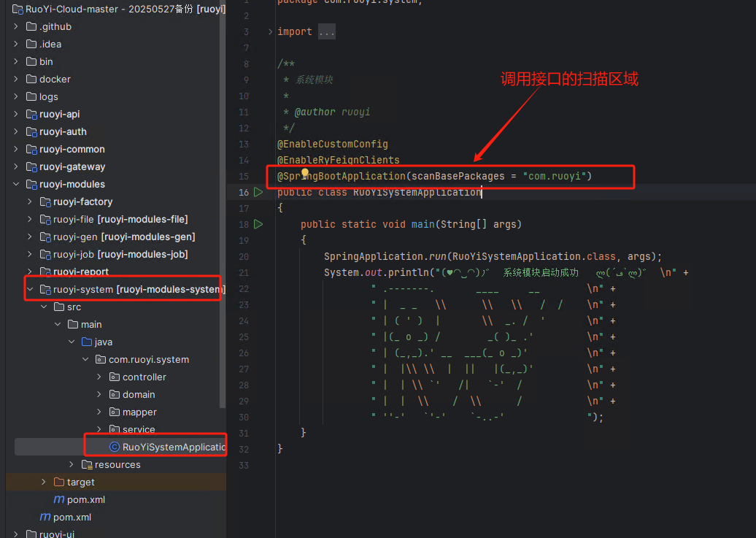Click the Maven icon of ruoyi-modules pom.xml
This screenshot has width=756, height=538.
(x=45, y=517)
